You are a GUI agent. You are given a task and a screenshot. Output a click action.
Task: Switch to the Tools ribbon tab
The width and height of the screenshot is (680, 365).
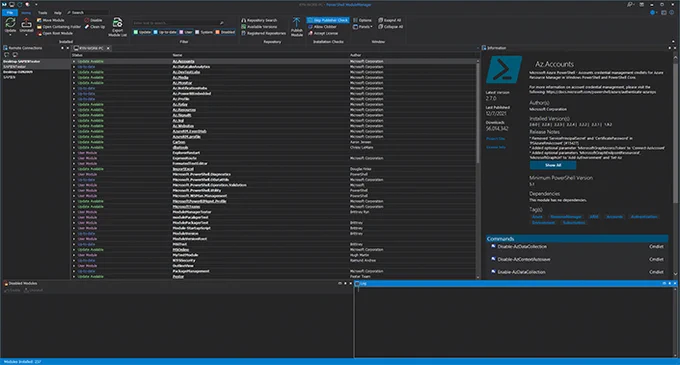point(42,13)
